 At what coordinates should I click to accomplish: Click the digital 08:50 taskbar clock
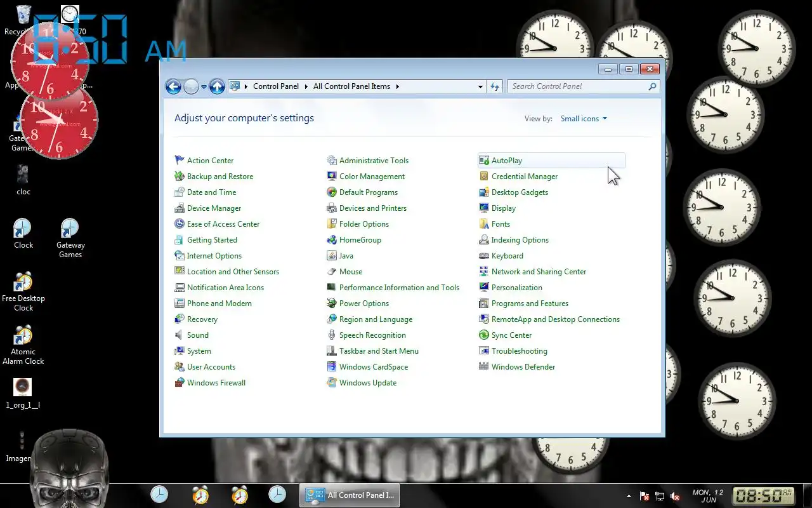pyautogui.click(x=764, y=496)
